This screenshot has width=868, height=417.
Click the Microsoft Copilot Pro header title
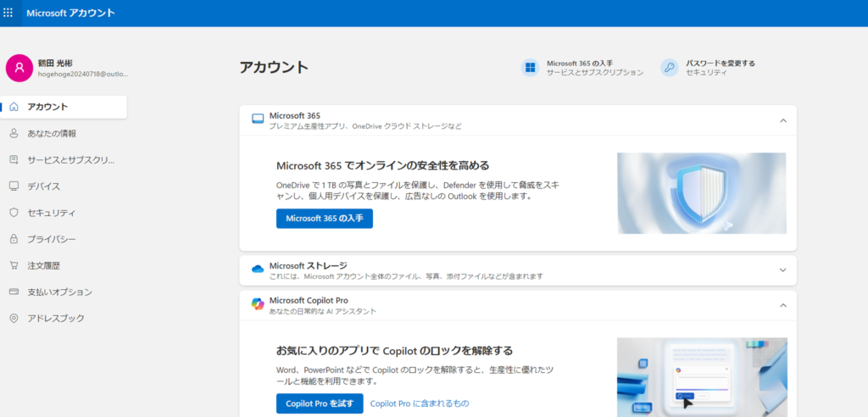pos(309,301)
